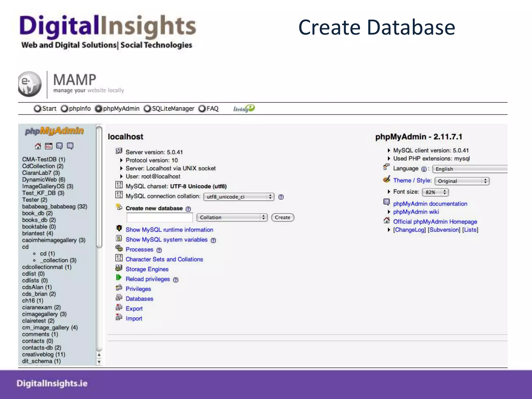The image size is (532, 399).
Task: Open the SQL documentation sidebar icon
Action: click(70, 146)
